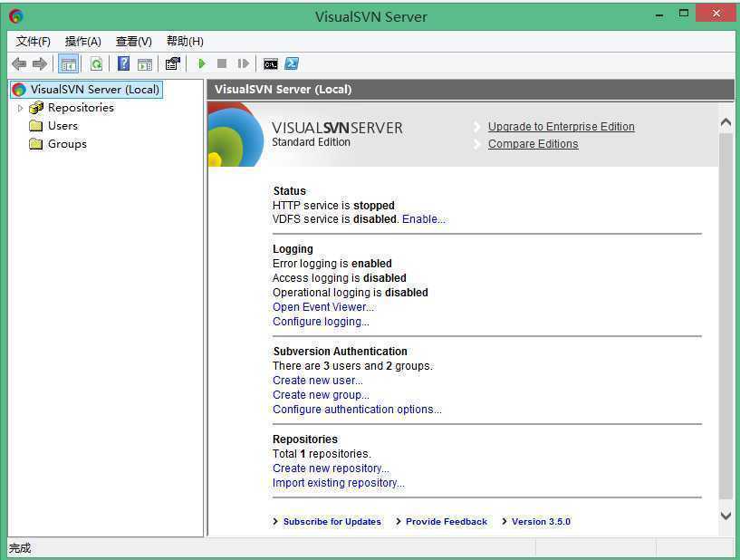Click the VisualSVN app icon in title bar
This screenshot has width=740, height=560.
point(16,16)
